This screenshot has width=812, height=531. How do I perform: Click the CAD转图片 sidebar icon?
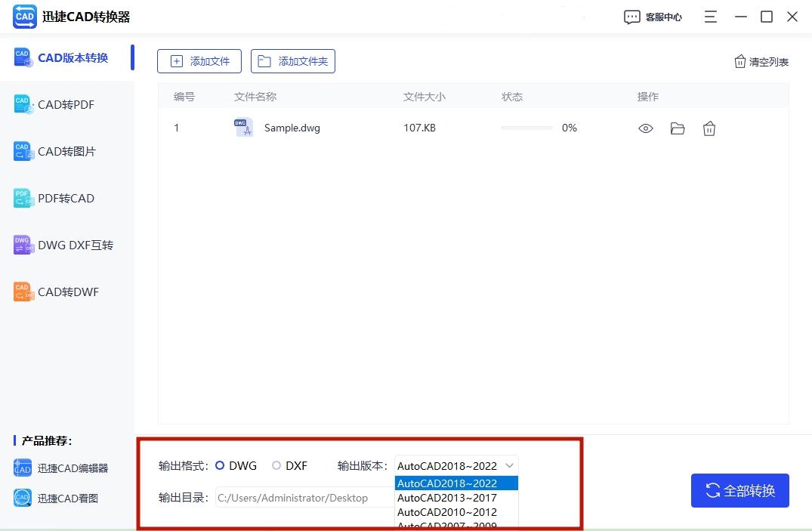[x=23, y=151]
